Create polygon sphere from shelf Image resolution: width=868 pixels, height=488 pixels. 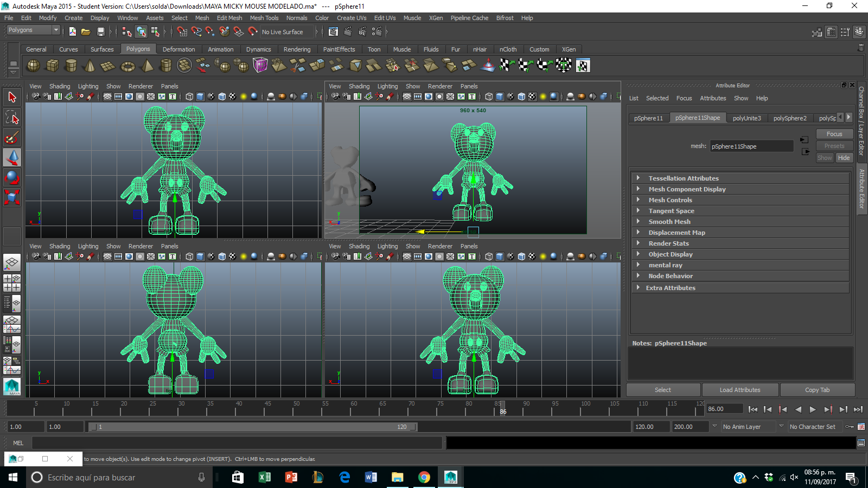tap(34, 66)
